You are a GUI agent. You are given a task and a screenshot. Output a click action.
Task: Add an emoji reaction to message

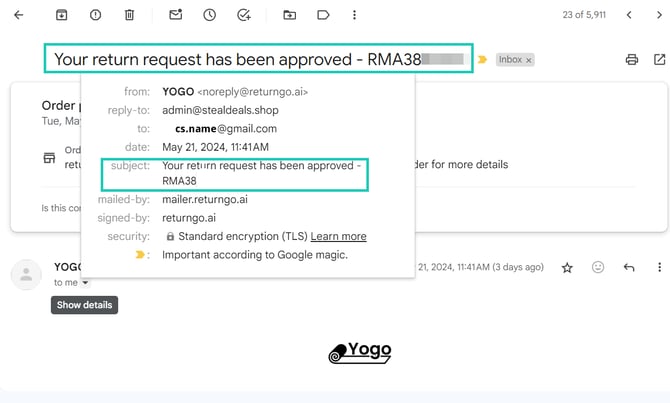click(598, 268)
